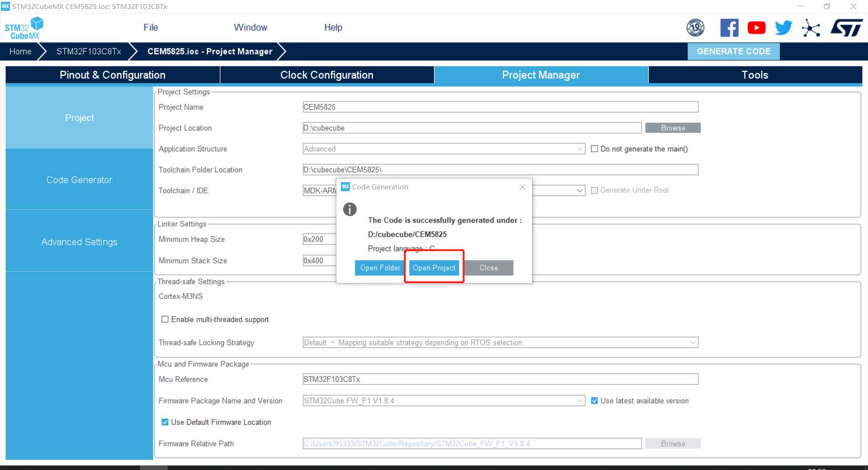Click the Project Location input field
Screen dimensions: 868x470
pyautogui.click(x=472, y=128)
